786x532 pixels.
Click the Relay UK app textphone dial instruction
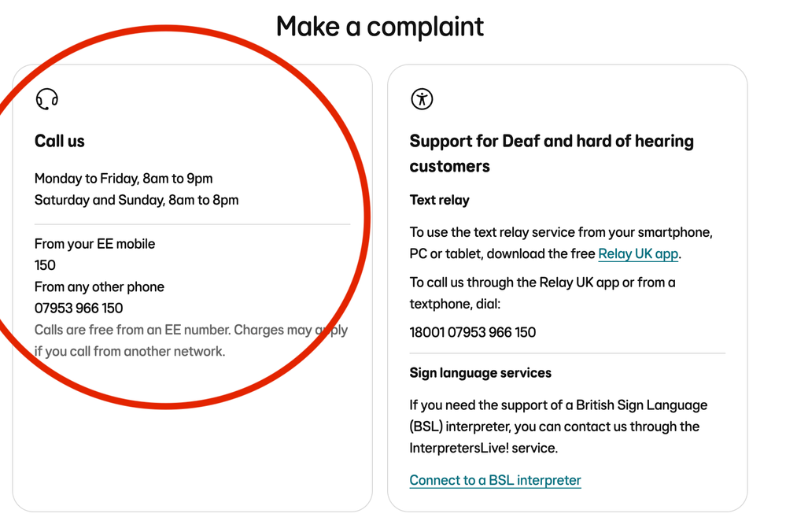(542, 293)
